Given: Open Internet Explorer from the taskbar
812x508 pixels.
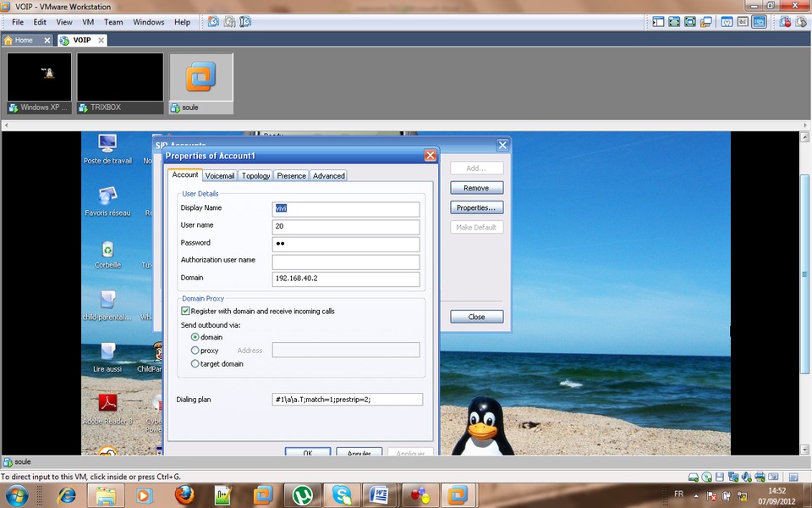Looking at the screenshot, I should (67, 494).
